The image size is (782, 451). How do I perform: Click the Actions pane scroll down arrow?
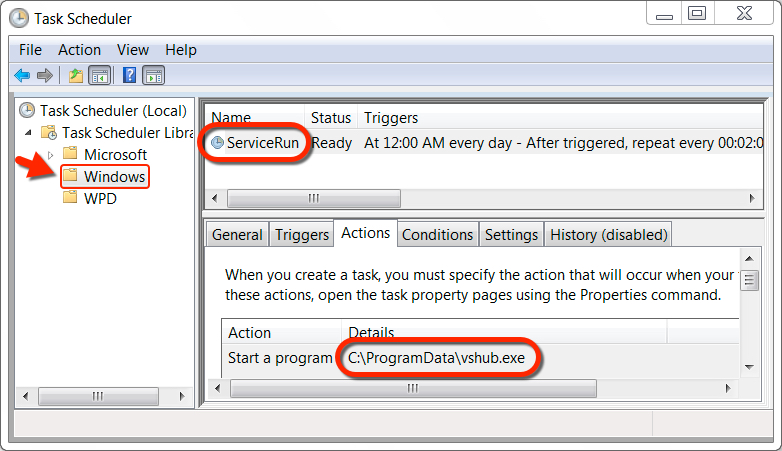click(749, 367)
